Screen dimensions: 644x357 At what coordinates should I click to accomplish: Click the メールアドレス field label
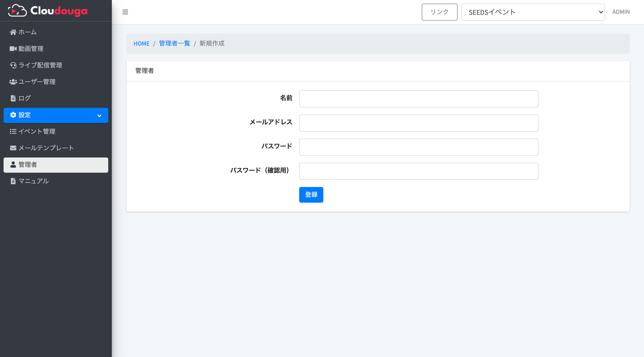(x=271, y=122)
